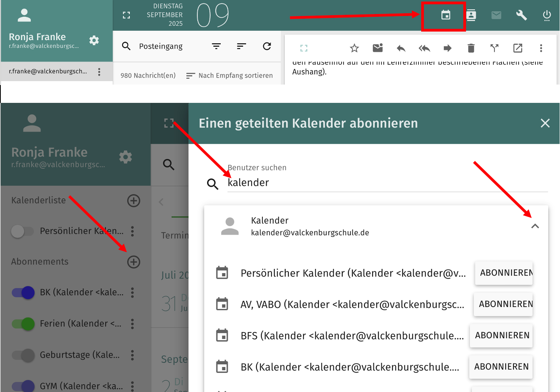
Task: Disable the BK calendar toggle
Action: pos(23,293)
